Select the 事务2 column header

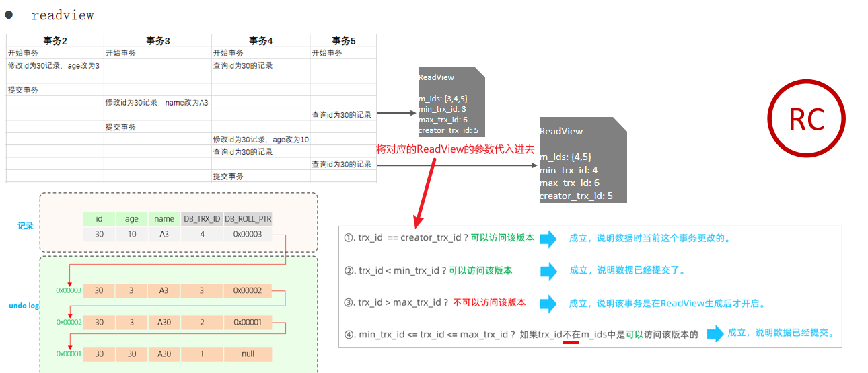[x=55, y=41]
